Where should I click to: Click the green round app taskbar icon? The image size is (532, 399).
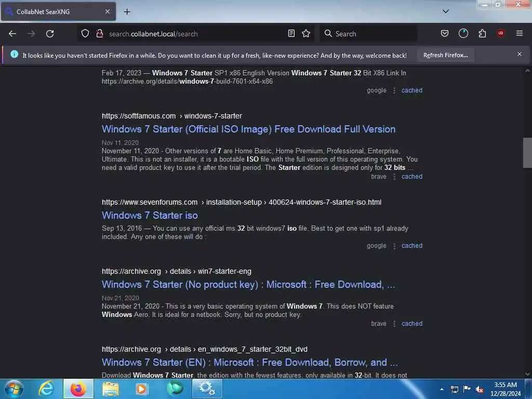tap(175, 389)
